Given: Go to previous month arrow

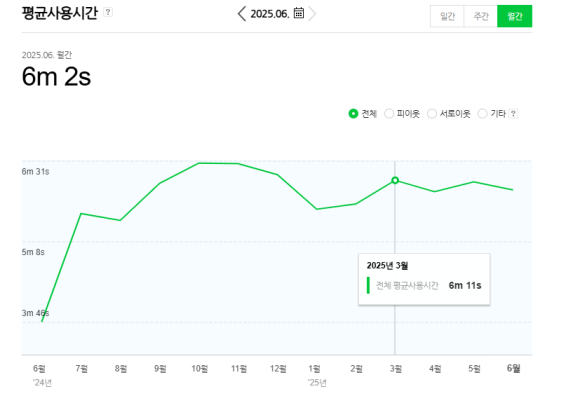Looking at the screenshot, I should tap(242, 14).
